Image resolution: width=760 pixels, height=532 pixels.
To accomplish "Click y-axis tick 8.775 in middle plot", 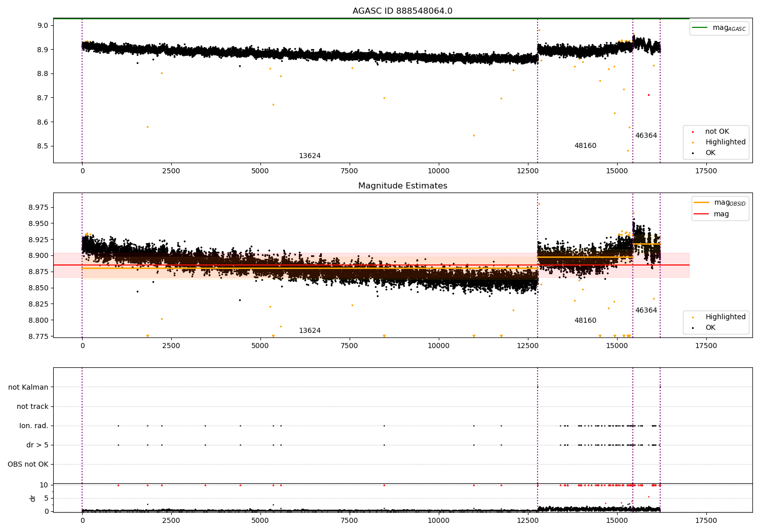I will click(x=40, y=336).
